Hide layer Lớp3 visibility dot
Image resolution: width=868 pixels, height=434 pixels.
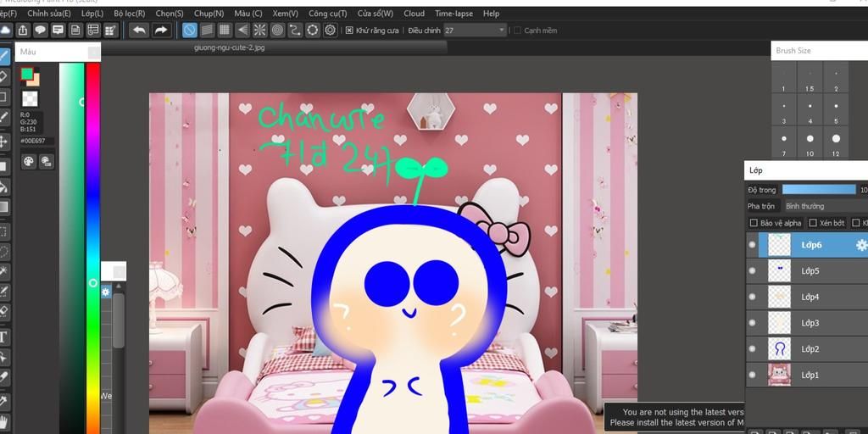click(x=752, y=323)
